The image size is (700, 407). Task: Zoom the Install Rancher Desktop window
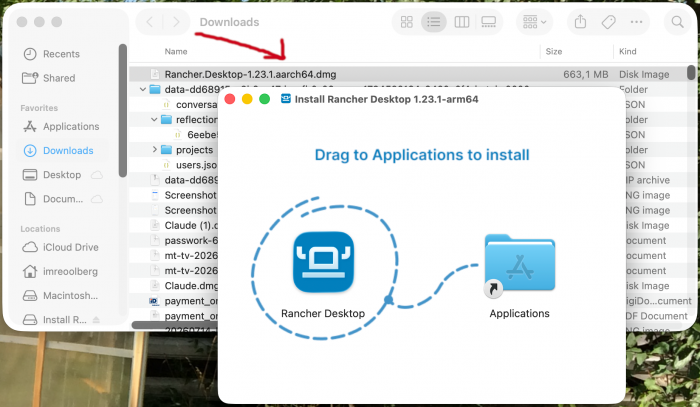click(x=264, y=99)
